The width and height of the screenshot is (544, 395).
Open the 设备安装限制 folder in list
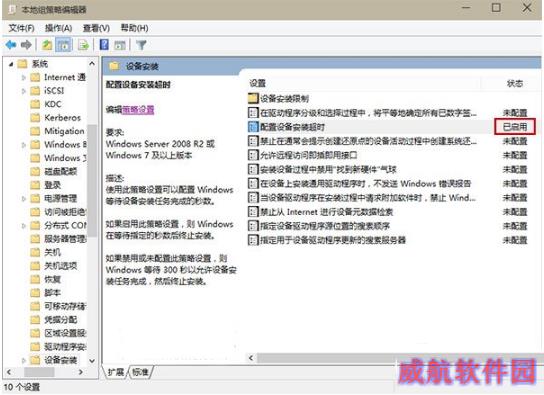[x=279, y=98]
